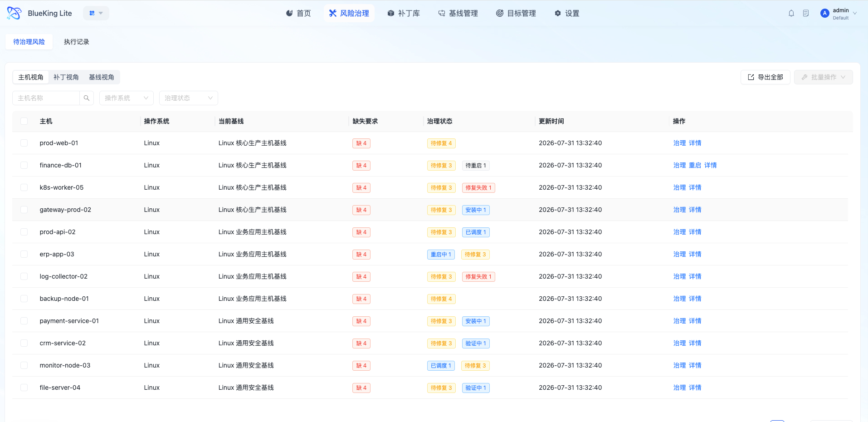
Task: Open the 操作系统 filter dropdown
Action: tap(127, 98)
